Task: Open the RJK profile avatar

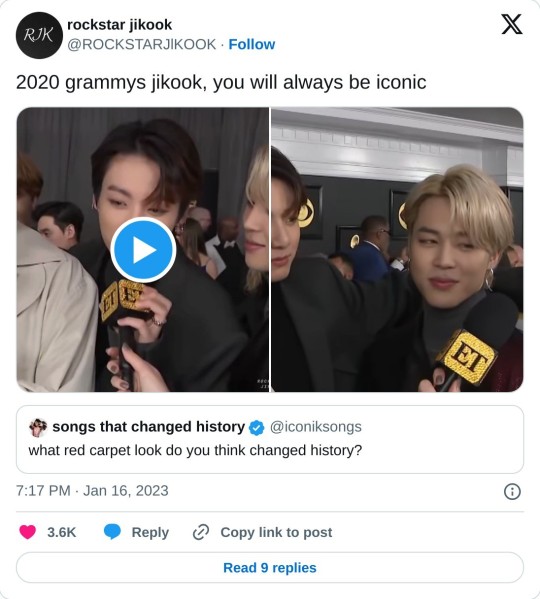Action: coord(39,35)
